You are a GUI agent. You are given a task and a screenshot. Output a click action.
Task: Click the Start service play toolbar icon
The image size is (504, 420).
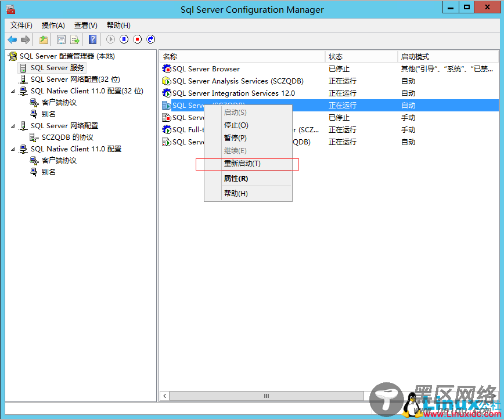point(110,39)
